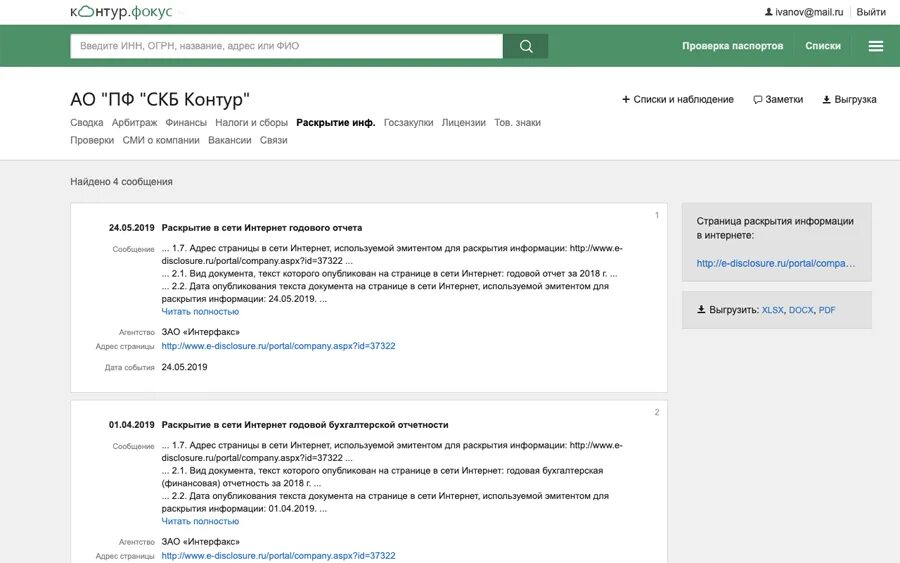Select the Раскрытие инф. tab
The width and height of the screenshot is (900, 563).
(336, 122)
